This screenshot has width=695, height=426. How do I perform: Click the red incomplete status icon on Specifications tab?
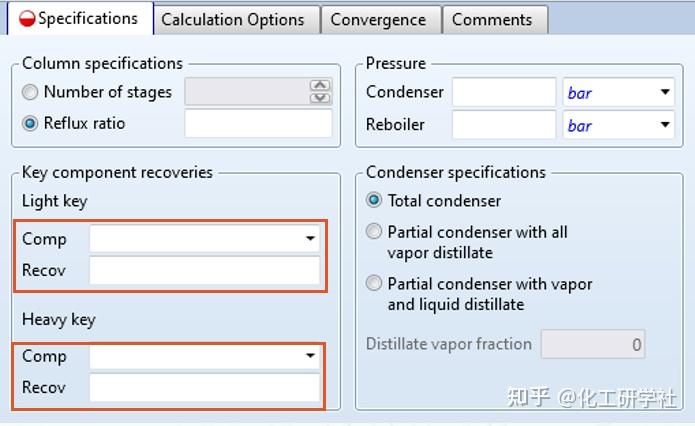27,19
